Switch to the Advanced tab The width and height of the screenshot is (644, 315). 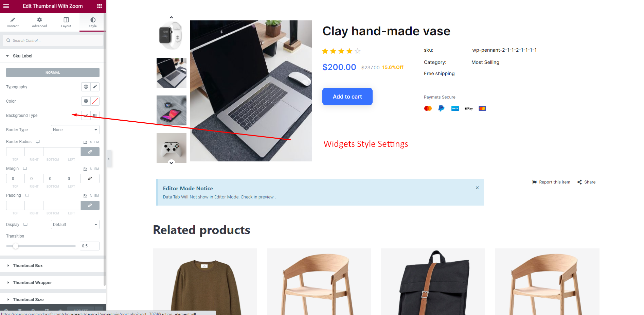point(39,22)
